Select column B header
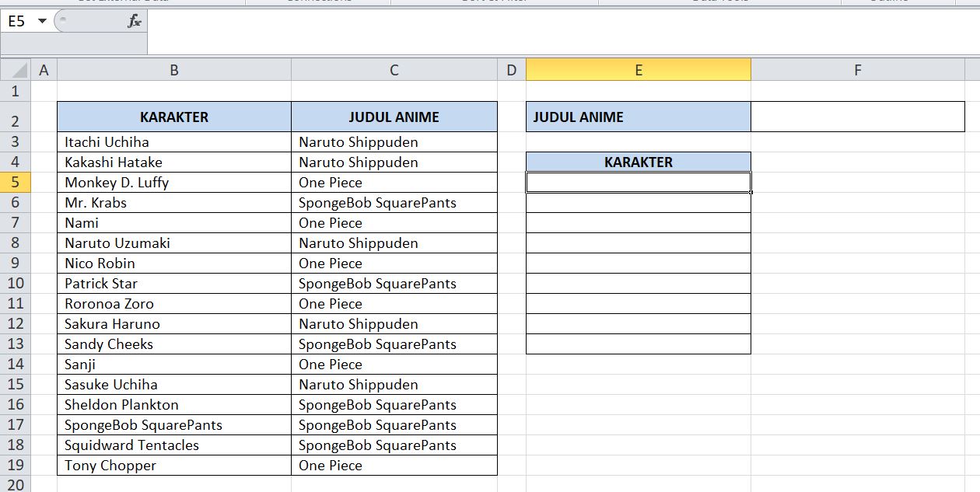 (173, 69)
